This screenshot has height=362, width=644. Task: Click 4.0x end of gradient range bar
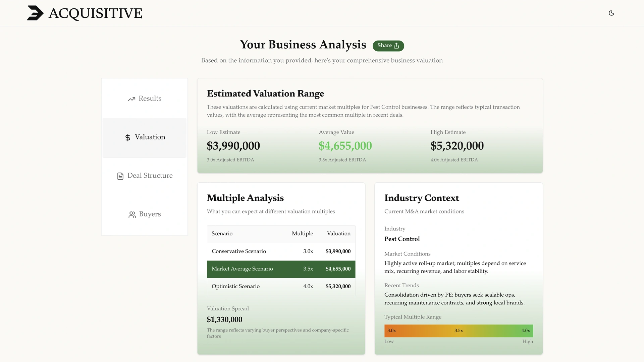[x=526, y=330]
